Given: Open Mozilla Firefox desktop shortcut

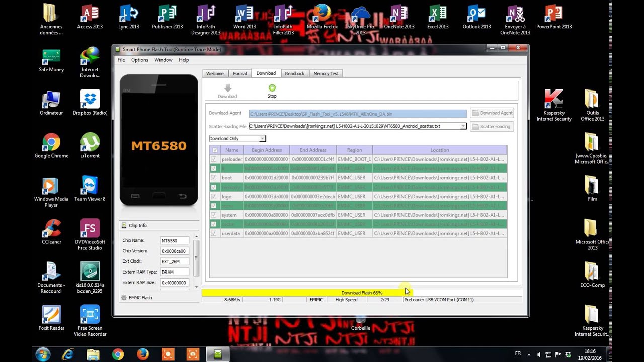Looking at the screenshot, I should click(322, 17).
